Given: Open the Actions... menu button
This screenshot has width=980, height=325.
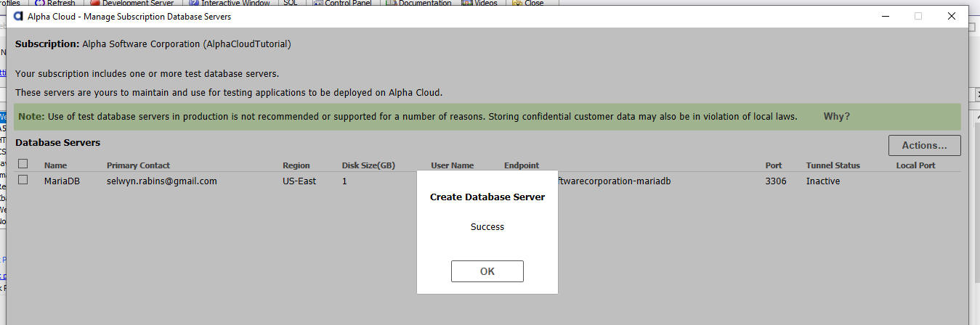Looking at the screenshot, I should click(x=924, y=145).
